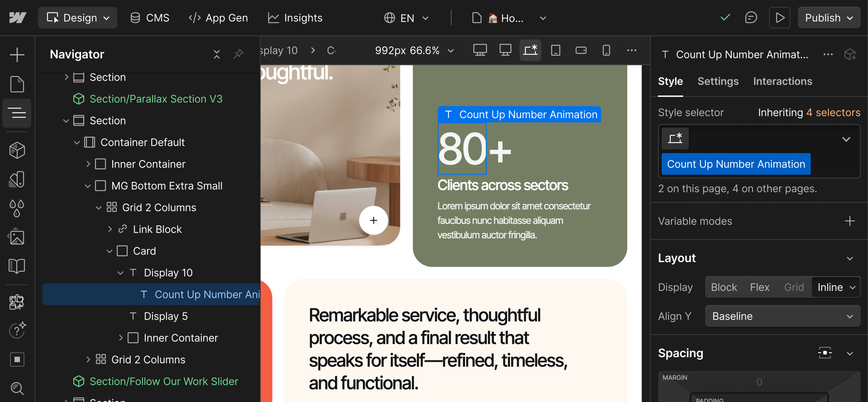
Task: Switch to mobile landscape breakpoint icon
Action: click(x=581, y=50)
